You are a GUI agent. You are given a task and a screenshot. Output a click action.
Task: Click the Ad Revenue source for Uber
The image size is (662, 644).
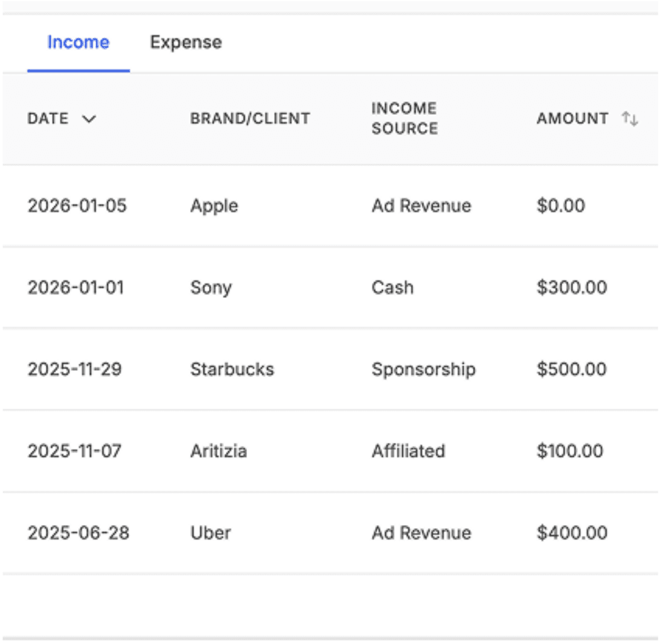tap(421, 533)
